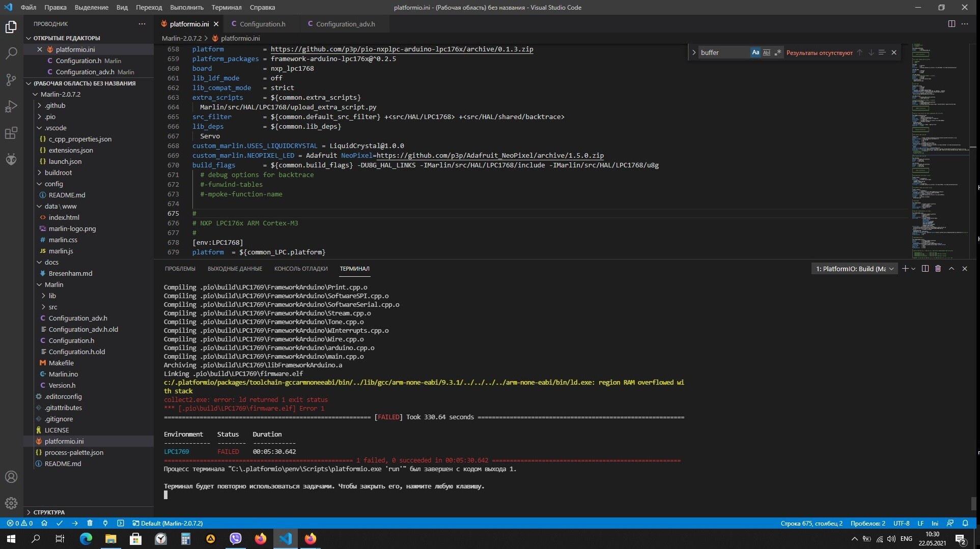Click the find input containing 'buffer'
Image resolution: width=980 pixels, height=549 pixels.
tap(724, 52)
